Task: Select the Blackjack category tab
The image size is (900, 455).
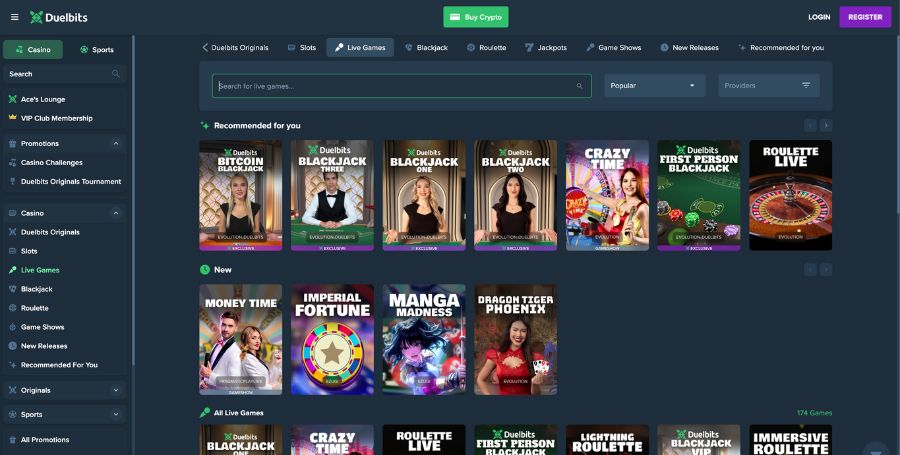Action: (x=426, y=47)
